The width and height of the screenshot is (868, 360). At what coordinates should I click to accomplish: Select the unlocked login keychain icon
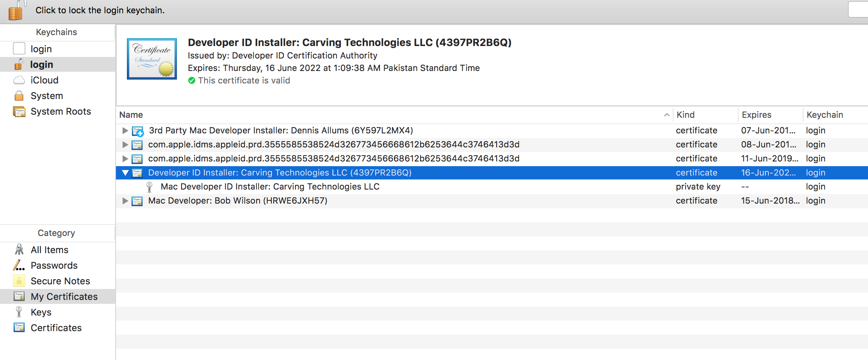pos(19,64)
